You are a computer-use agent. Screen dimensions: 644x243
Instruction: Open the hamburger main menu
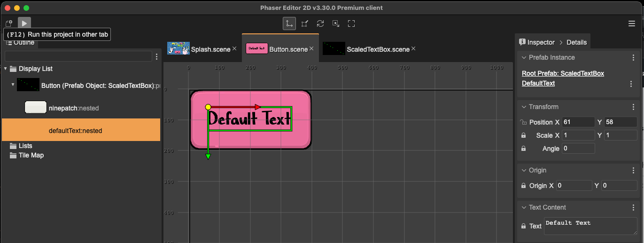tap(632, 24)
